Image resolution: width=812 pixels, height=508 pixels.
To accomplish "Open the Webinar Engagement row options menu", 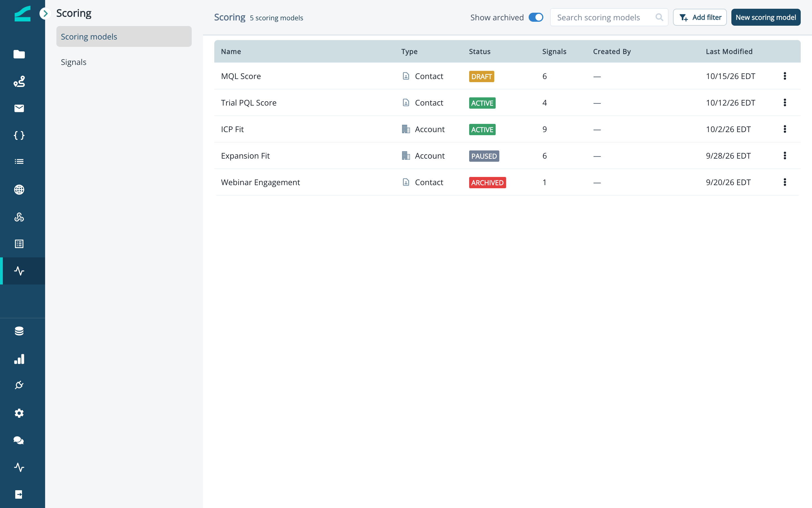I will click(784, 182).
